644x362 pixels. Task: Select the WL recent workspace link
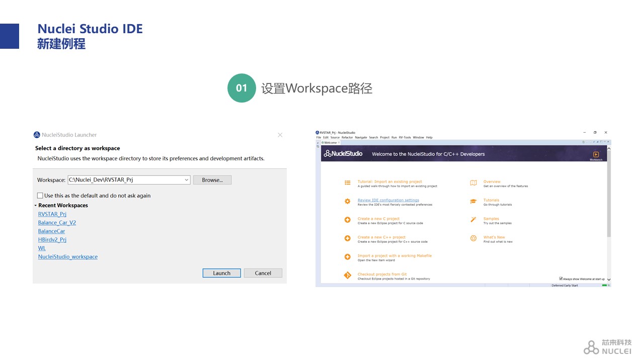(42, 248)
